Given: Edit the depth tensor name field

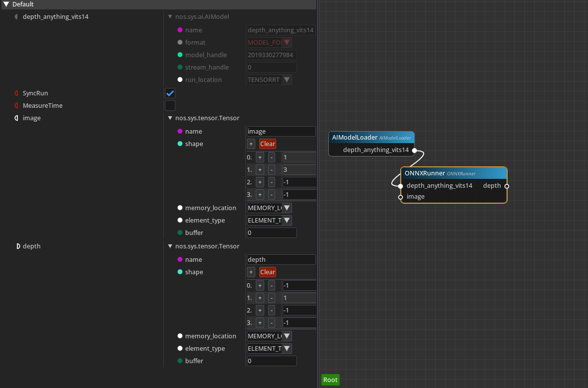Looking at the screenshot, I should (281, 260).
